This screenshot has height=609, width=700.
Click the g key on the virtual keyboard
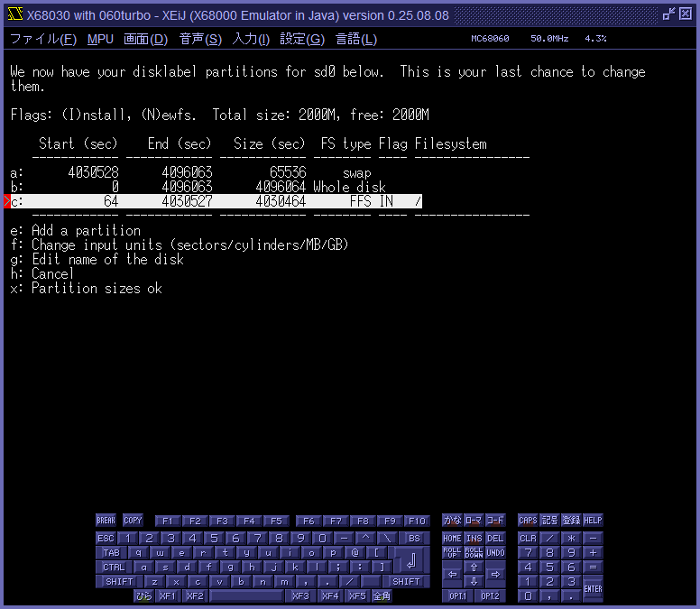click(230, 567)
